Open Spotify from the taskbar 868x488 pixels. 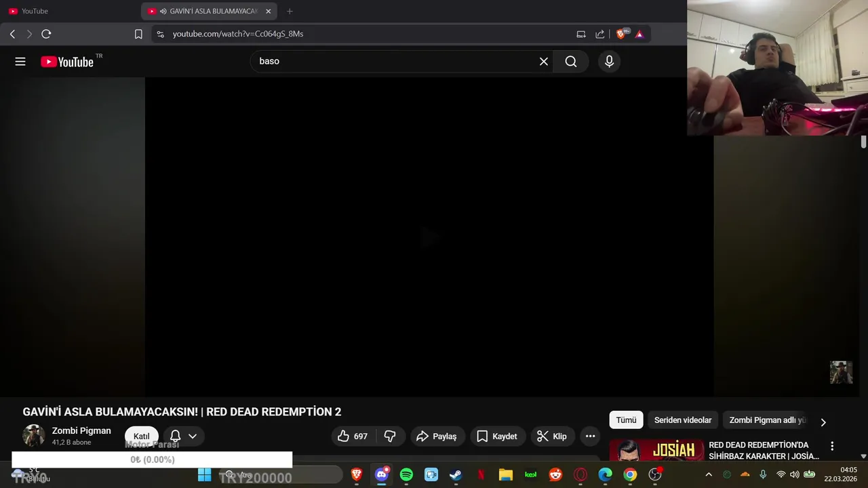click(x=406, y=475)
